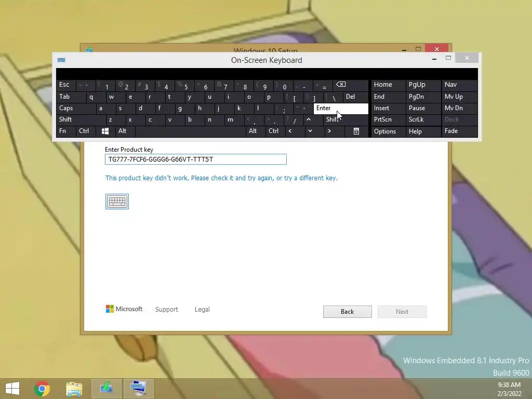Screen dimensions: 532x399
Task: Toggle the Fn key
Action: click(x=66, y=131)
